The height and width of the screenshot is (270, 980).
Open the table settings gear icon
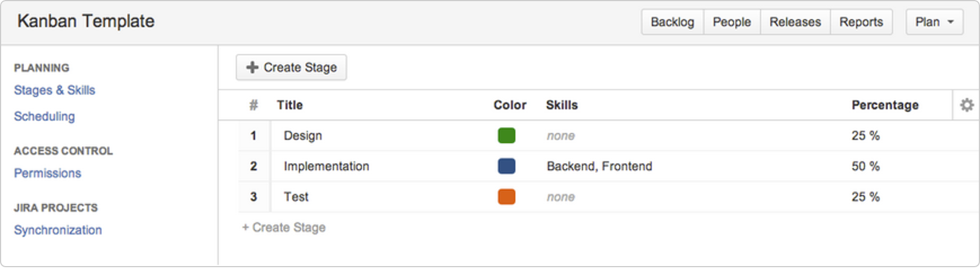click(x=966, y=105)
